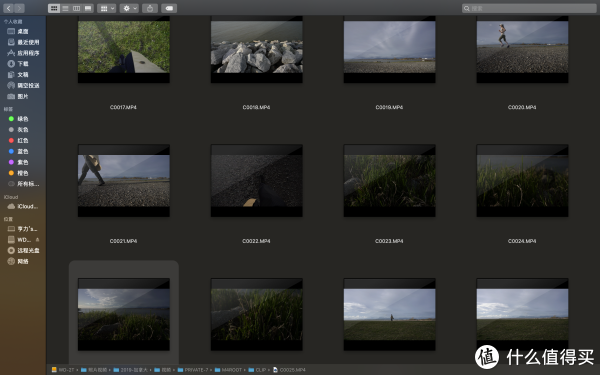
Task: Click PRIVATE-7 folder in path bar
Action: coord(193,370)
